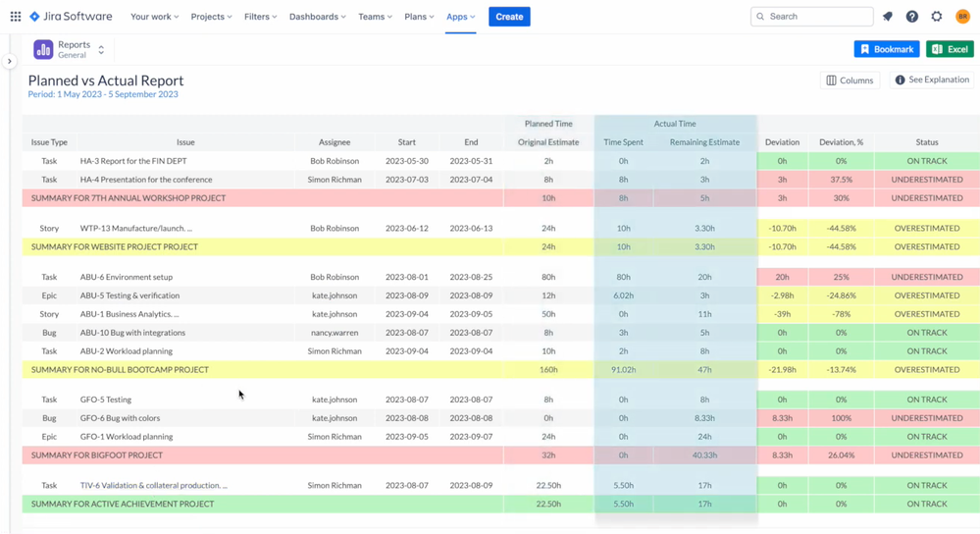The height and width of the screenshot is (534, 980).
Task: Open the Columns selector
Action: click(850, 80)
